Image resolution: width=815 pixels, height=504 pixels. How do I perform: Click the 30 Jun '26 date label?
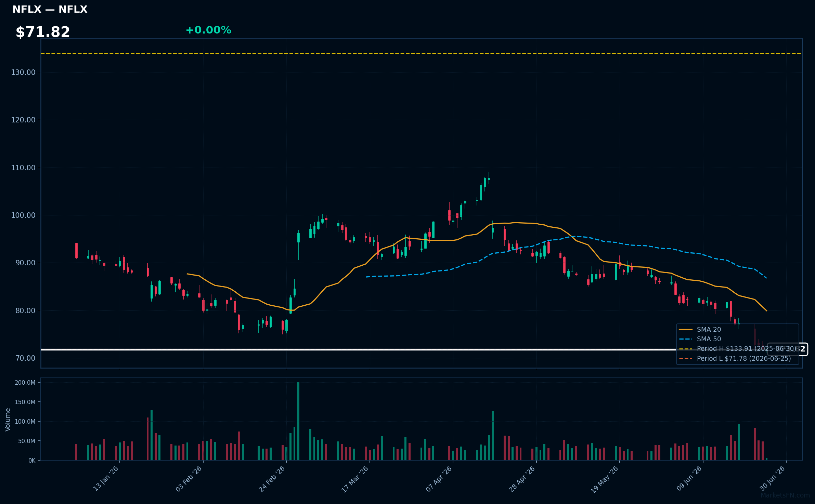[x=773, y=479]
